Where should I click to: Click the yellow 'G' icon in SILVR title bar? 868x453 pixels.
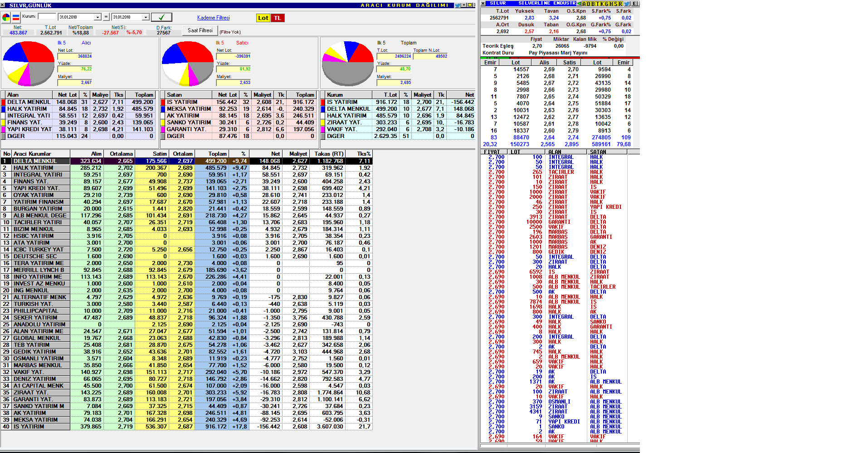tap(607, 4)
